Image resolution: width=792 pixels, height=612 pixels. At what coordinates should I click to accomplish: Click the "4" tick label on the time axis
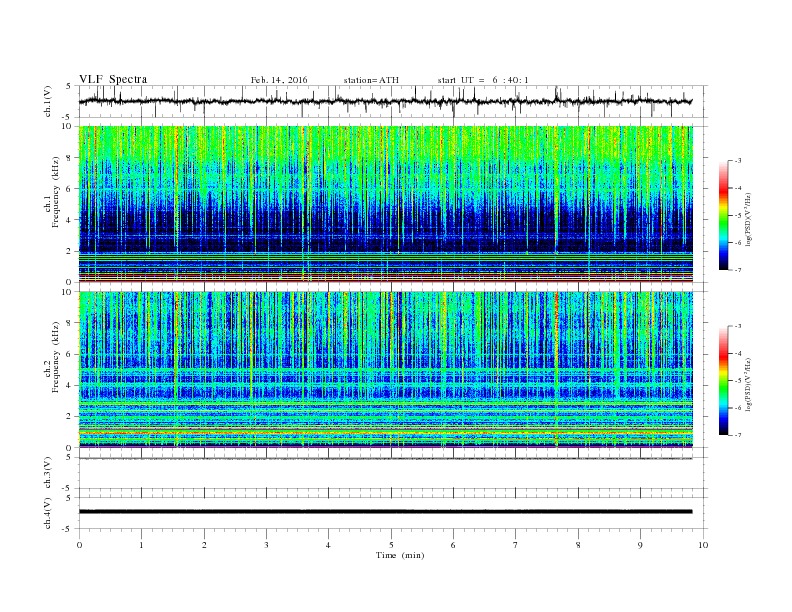click(328, 545)
